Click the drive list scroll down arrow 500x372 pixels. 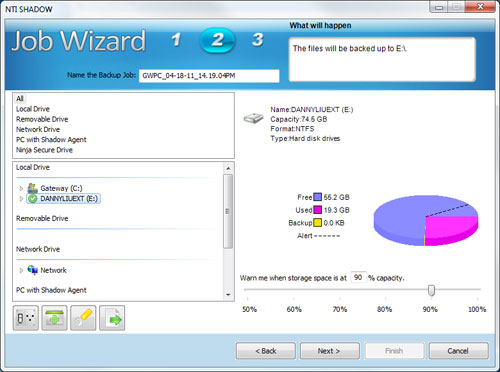click(x=228, y=295)
